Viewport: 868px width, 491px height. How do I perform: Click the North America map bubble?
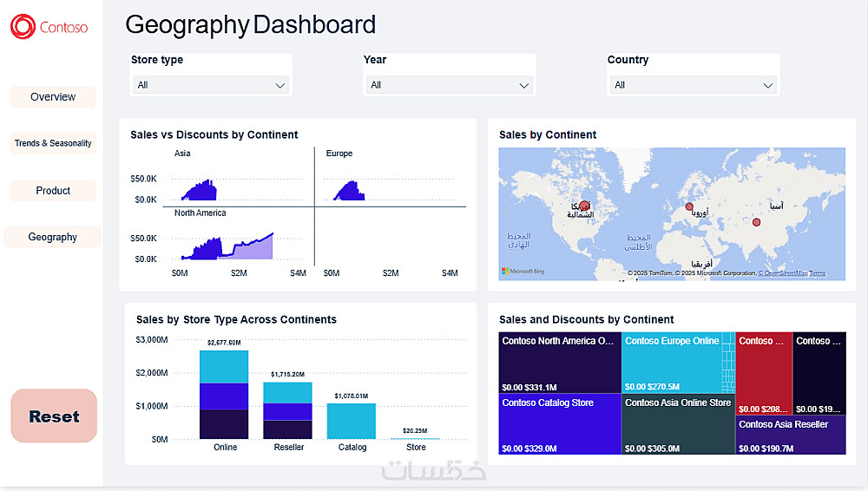point(584,206)
